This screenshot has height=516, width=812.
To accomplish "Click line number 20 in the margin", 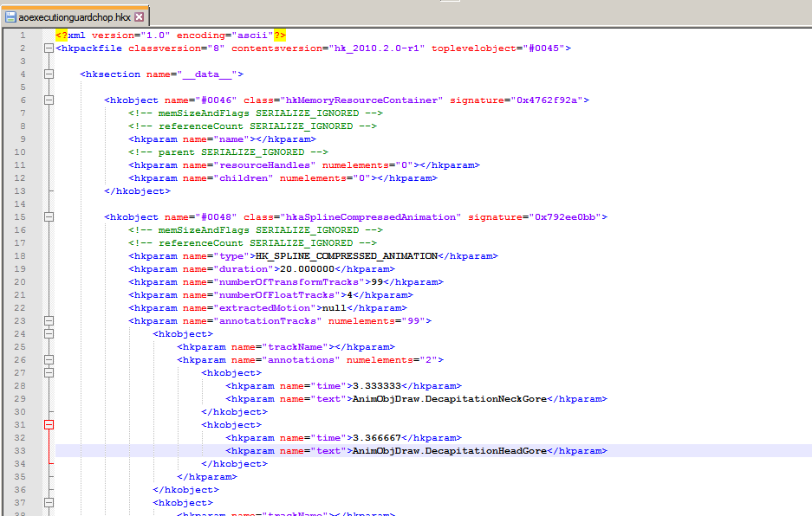I will tap(20, 282).
